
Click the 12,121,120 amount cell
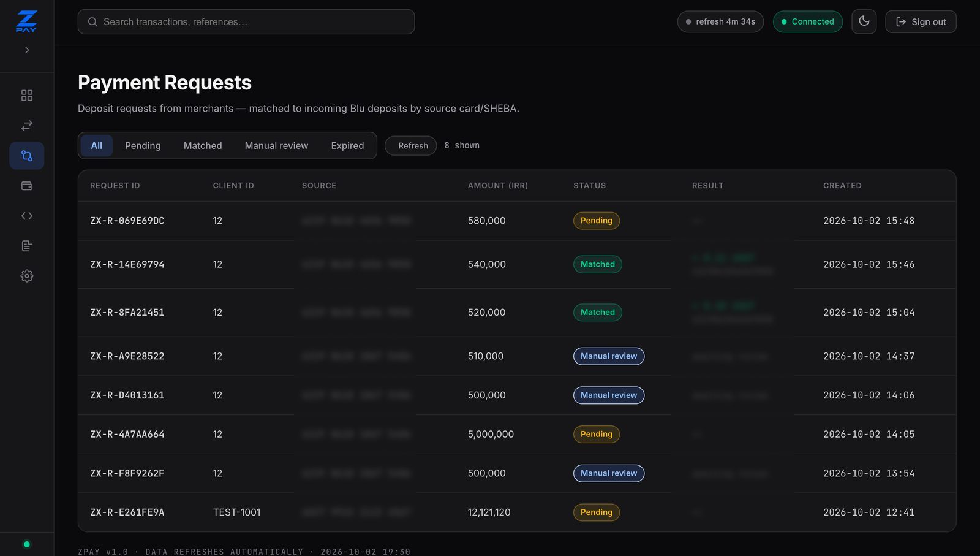pos(489,512)
